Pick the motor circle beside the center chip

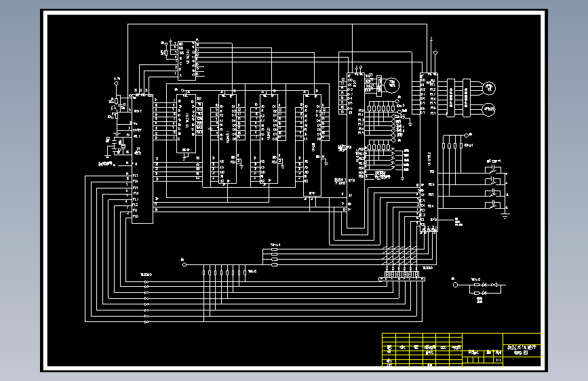pyautogui.click(x=392, y=85)
